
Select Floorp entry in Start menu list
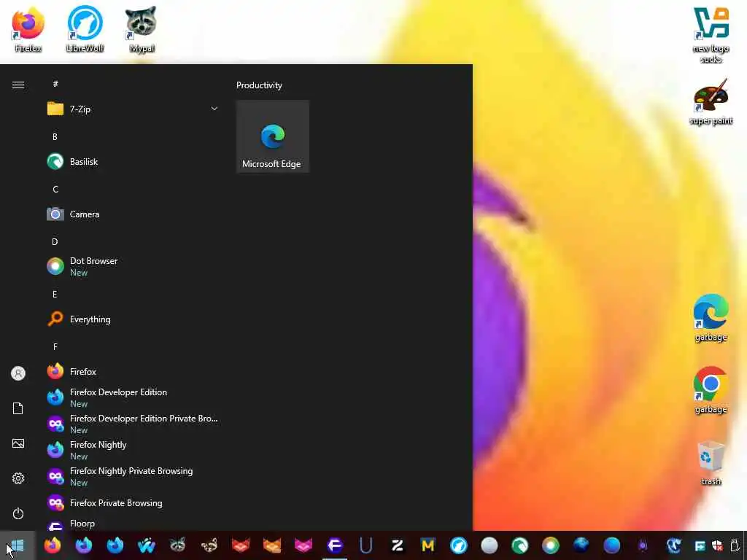(x=133, y=524)
